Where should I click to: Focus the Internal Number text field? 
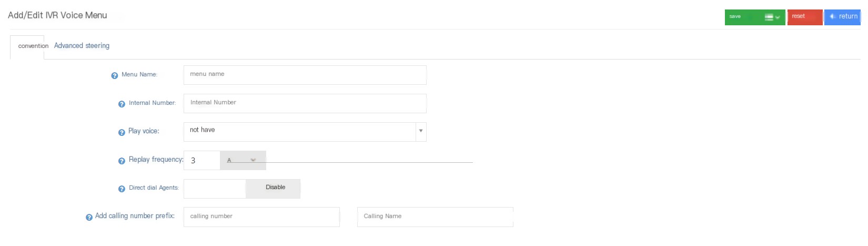[x=305, y=103]
